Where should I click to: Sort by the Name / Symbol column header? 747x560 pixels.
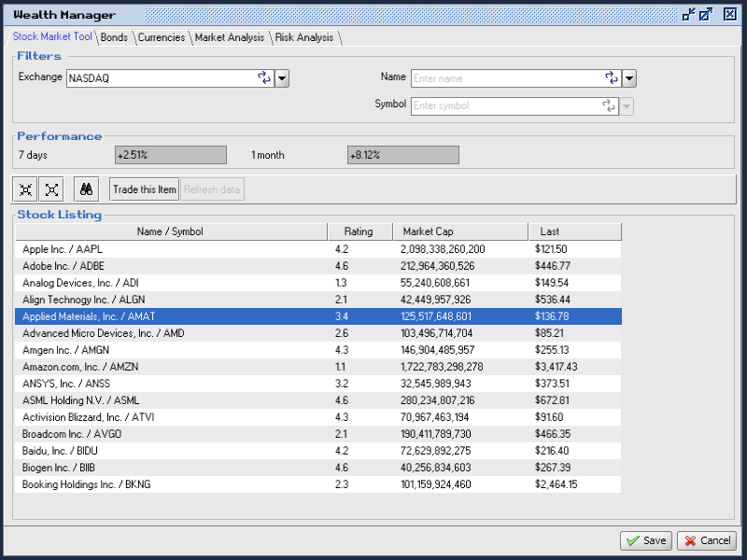pyautogui.click(x=171, y=231)
